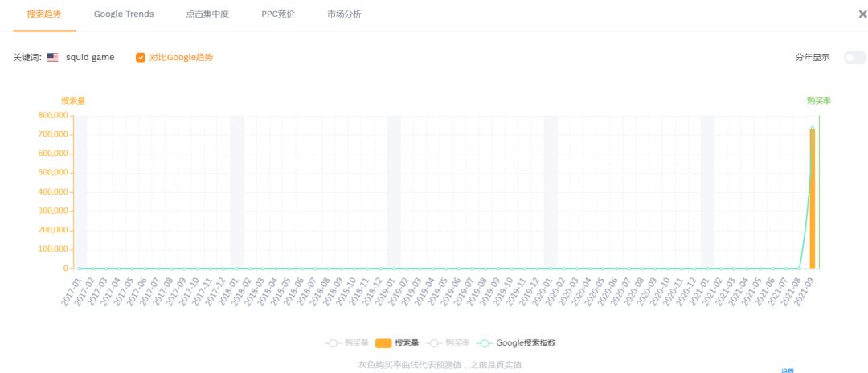This screenshot has height=373, width=868.
Task: Close the keyword analysis panel
Action: (862, 14)
